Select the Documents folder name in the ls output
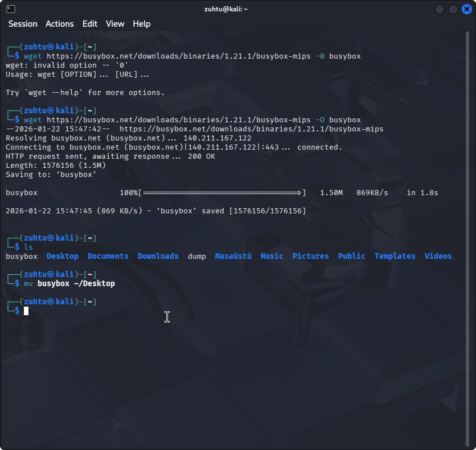Screen dimensions: 476x450 (108, 256)
